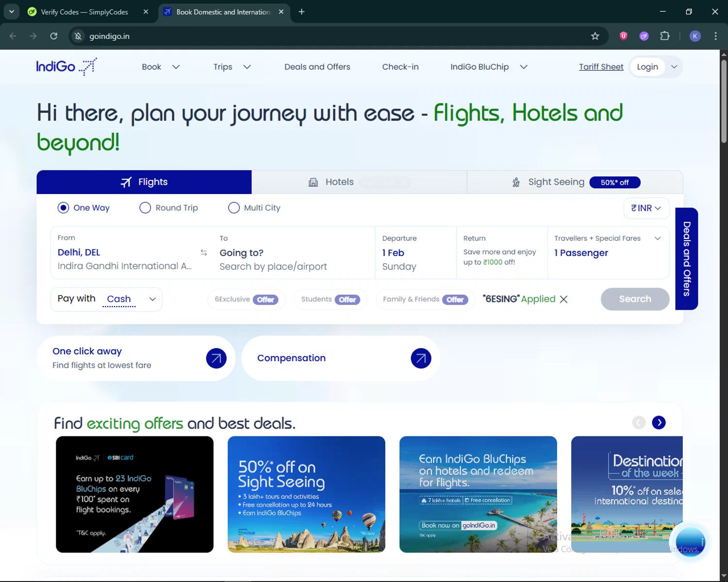Switch to the Hotels tab
Screen dimensions: 728x582
click(359, 182)
